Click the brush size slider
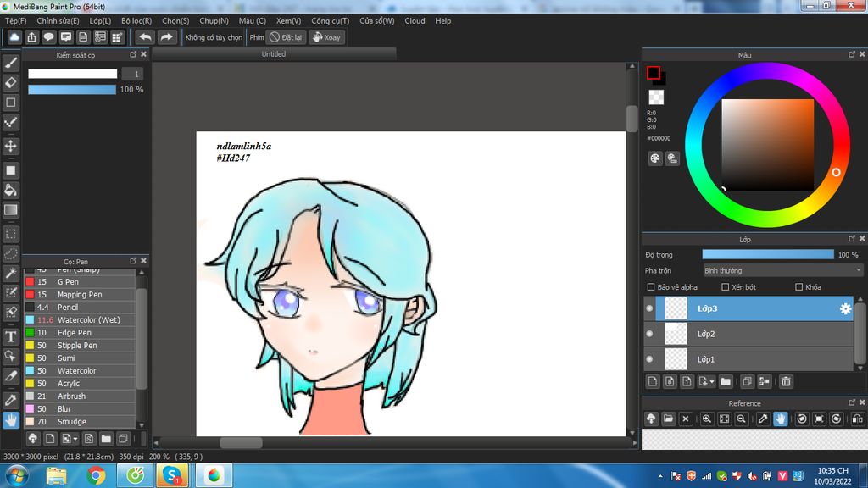 click(x=73, y=74)
